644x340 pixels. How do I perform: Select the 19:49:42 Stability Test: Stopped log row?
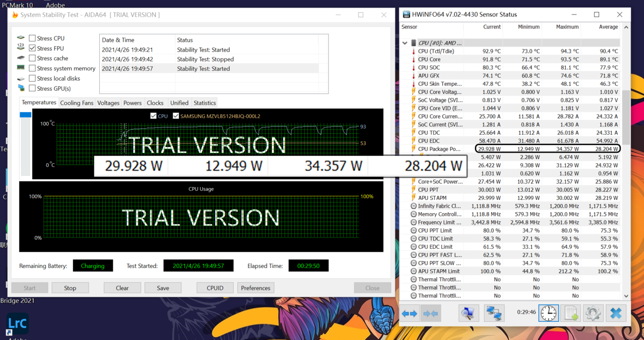coord(209,59)
